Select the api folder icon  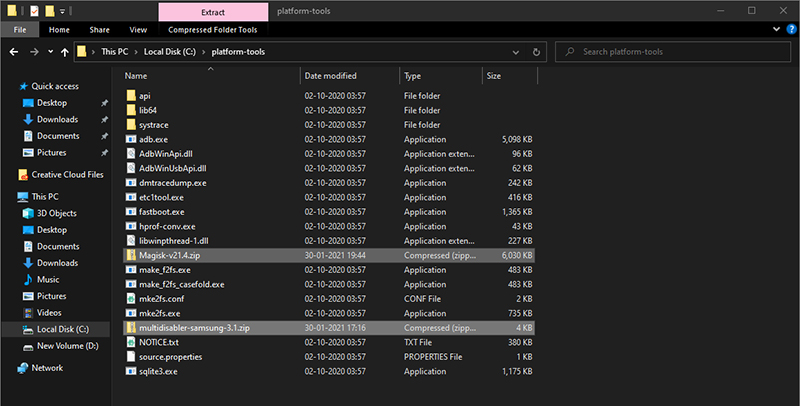131,95
